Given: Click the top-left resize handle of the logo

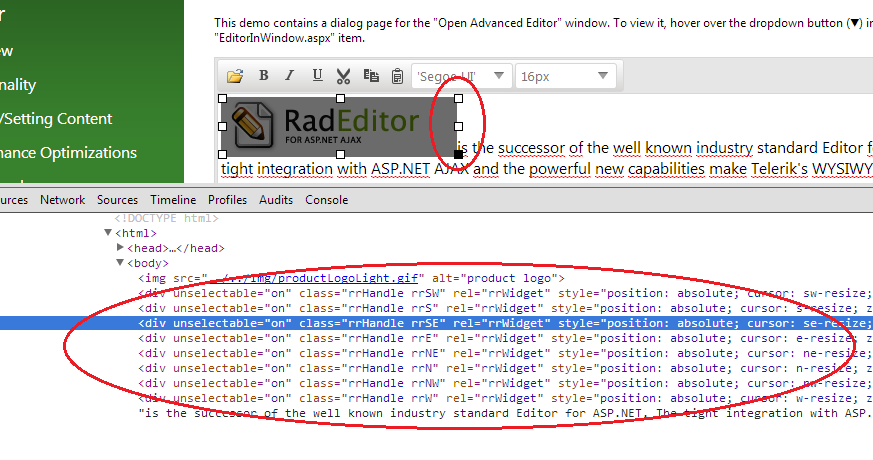Looking at the screenshot, I should click(222, 99).
